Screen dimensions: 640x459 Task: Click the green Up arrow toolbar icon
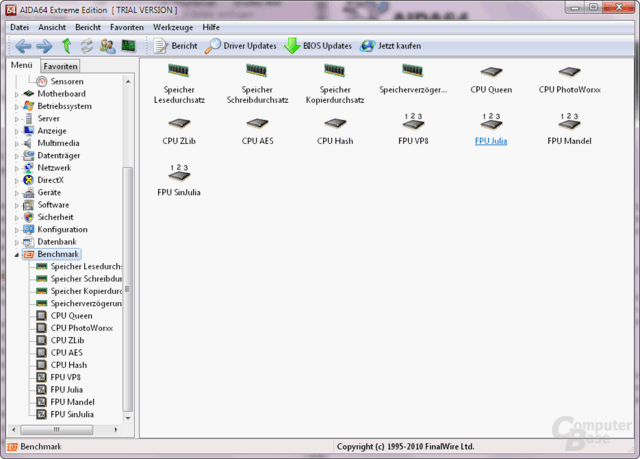click(x=67, y=46)
